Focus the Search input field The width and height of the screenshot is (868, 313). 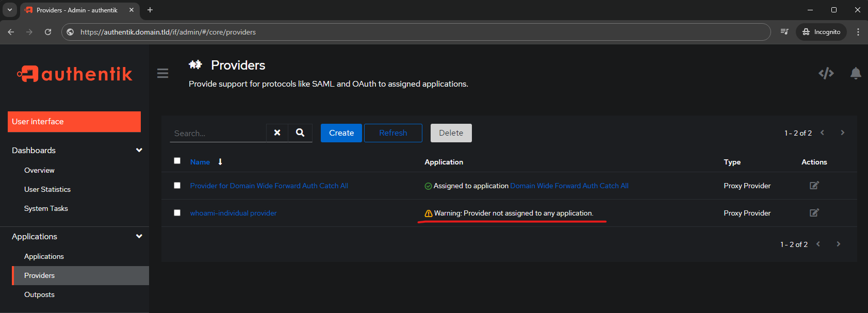point(218,133)
